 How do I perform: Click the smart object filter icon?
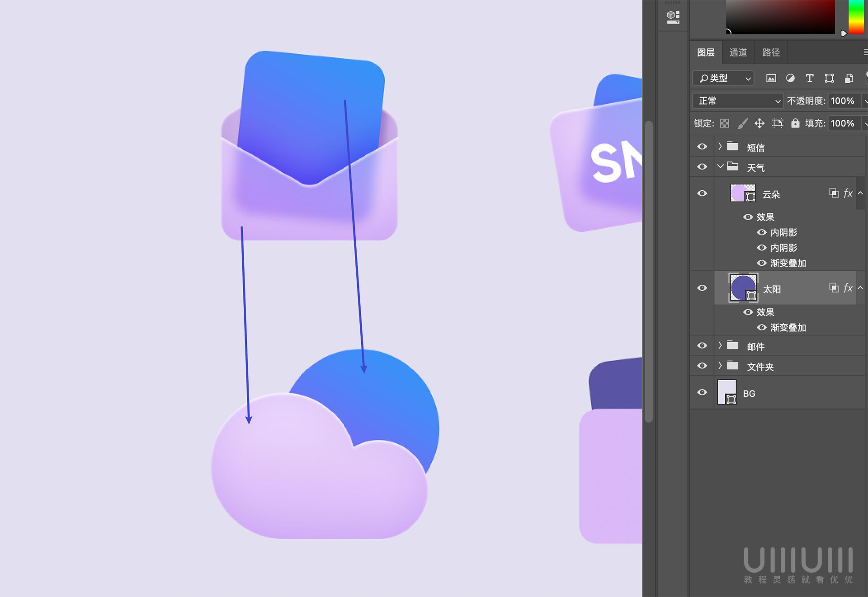tap(849, 79)
